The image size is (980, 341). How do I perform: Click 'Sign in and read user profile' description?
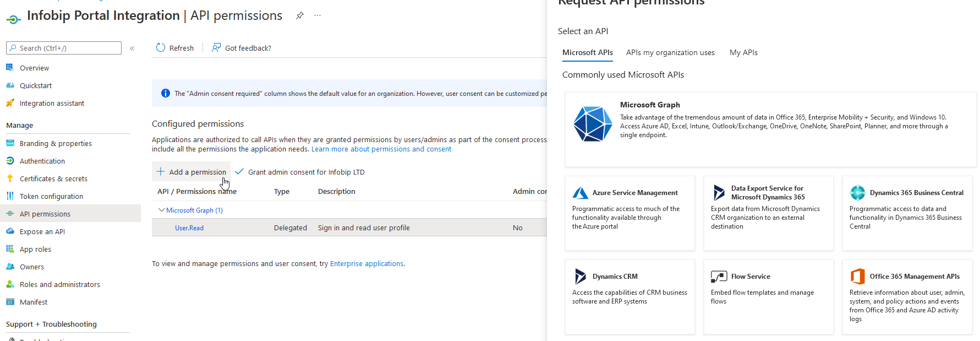point(364,228)
